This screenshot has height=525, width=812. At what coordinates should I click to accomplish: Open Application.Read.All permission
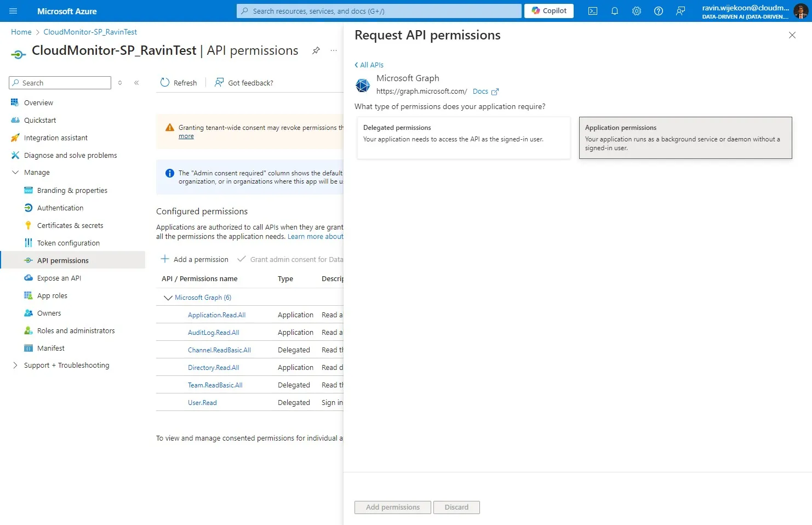pos(216,315)
